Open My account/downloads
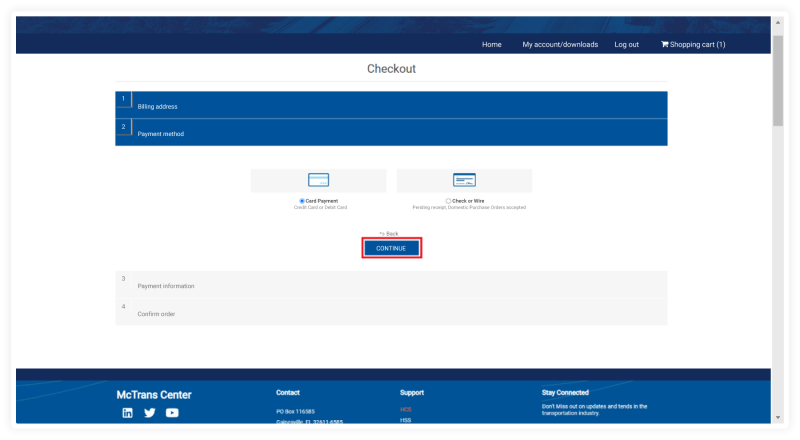 pos(560,45)
